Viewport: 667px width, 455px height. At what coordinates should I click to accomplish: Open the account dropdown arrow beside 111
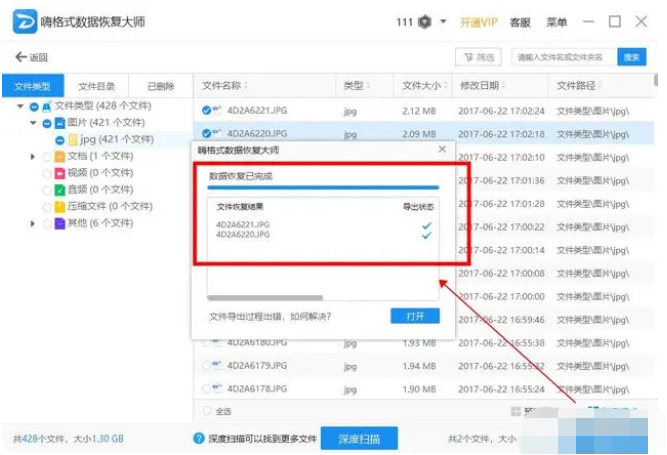pos(443,21)
